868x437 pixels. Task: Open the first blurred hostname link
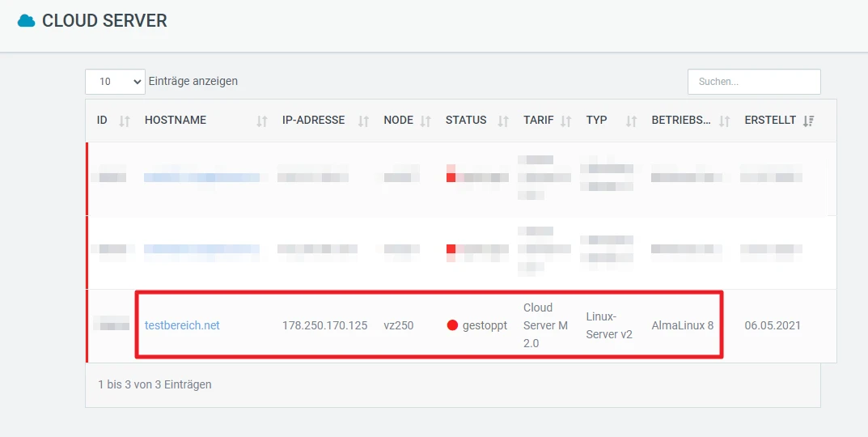(201, 177)
